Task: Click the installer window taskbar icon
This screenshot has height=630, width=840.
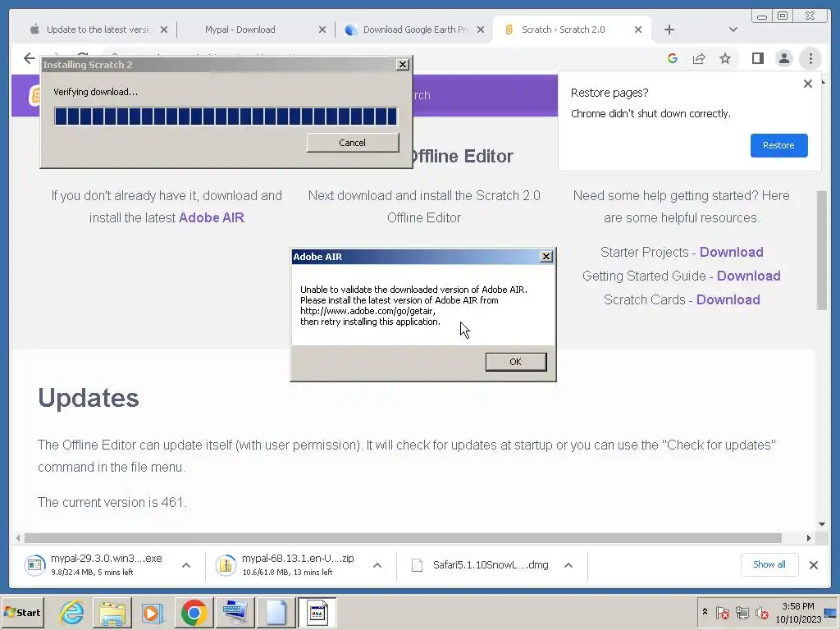Action: [317, 612]
